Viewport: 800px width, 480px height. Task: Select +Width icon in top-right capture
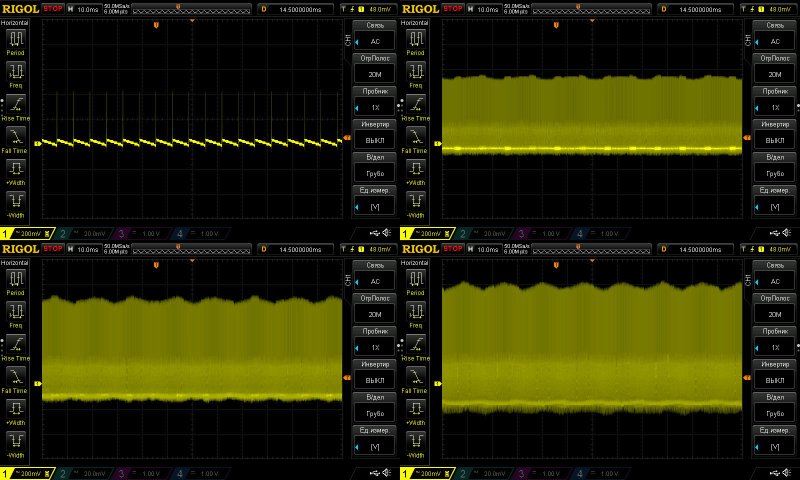pyautogui.click(x=416, y=169)
